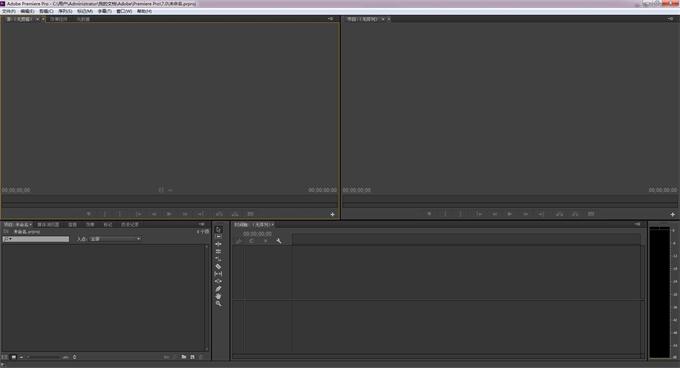Click project panel vertical scrollbar

(206, 298)
